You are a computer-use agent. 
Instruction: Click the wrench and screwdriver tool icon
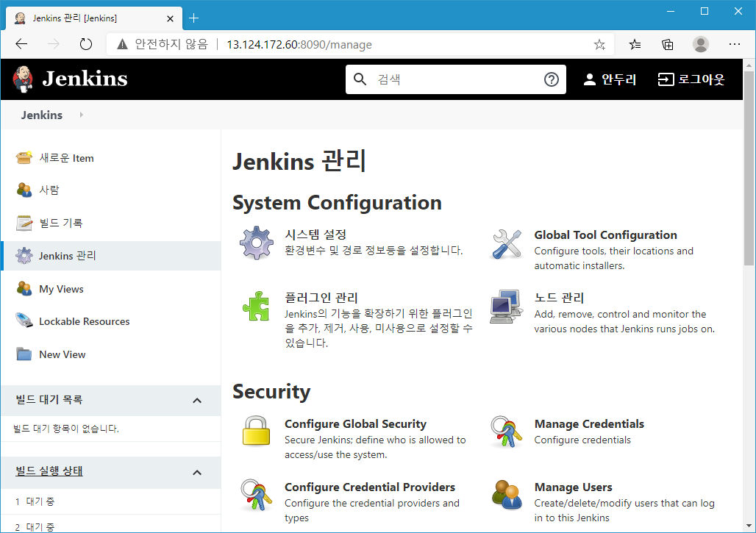pyautogui.click(x=507, y=244)
